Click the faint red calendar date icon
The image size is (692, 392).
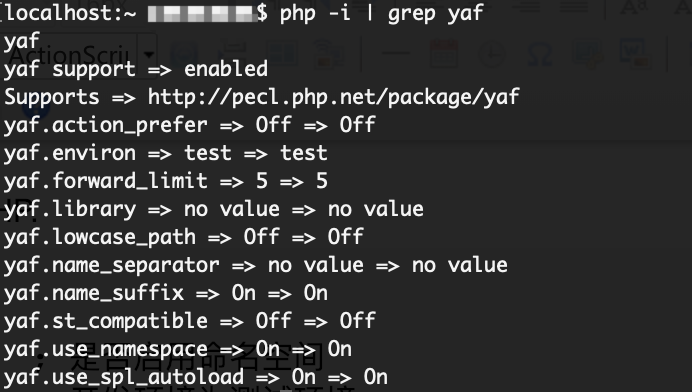[444, 53]
